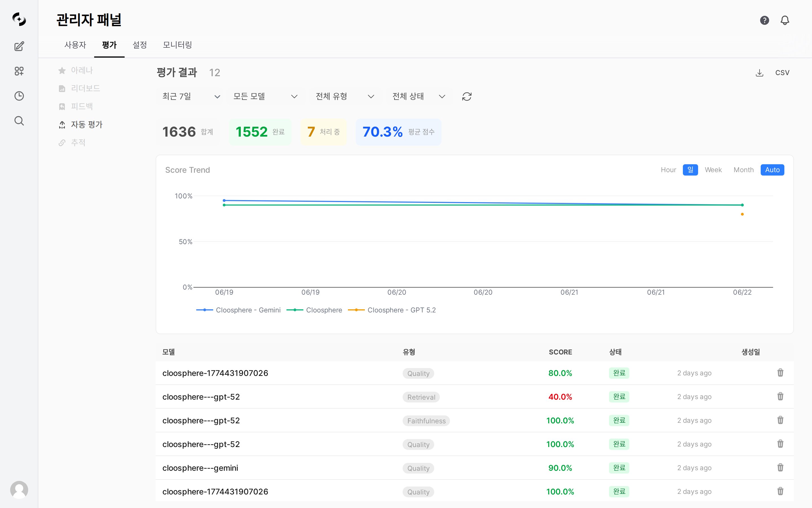Select 일 (day) chart granularity
The width and height of the screenshot is (812, 508).
[x=690, y=170]
